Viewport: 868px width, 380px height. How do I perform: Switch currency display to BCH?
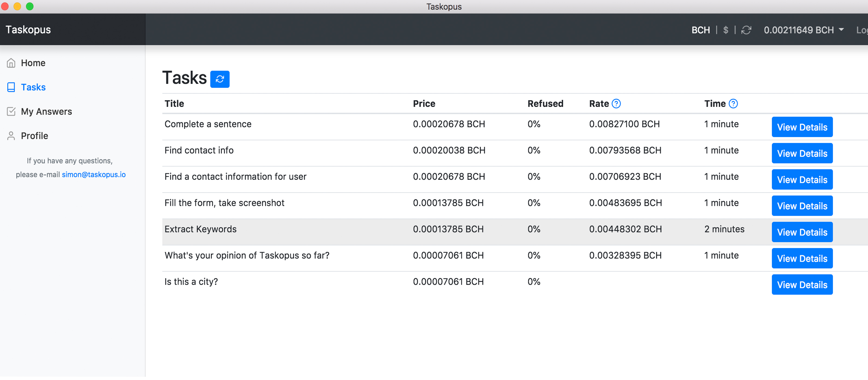point(701,30)
